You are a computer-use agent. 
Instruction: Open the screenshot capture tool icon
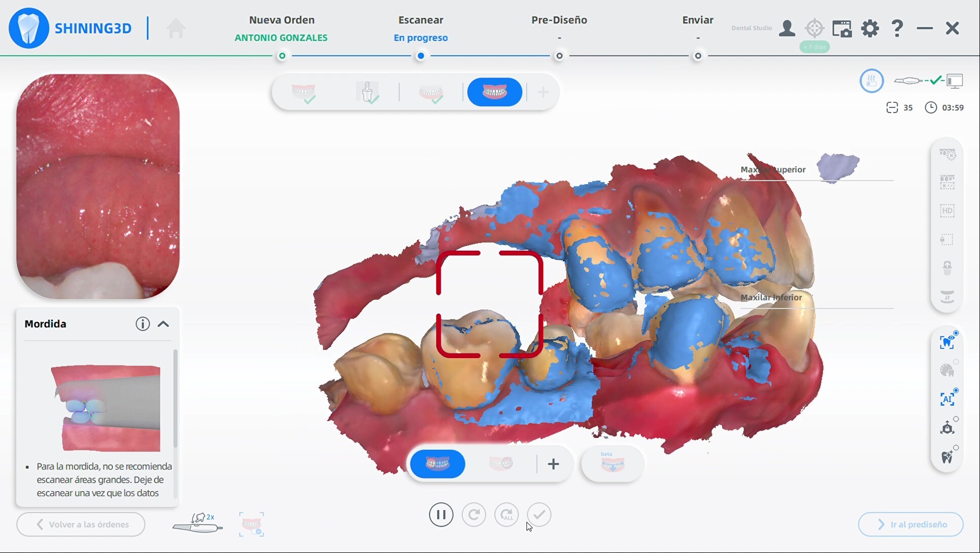(x=842, y=28)
